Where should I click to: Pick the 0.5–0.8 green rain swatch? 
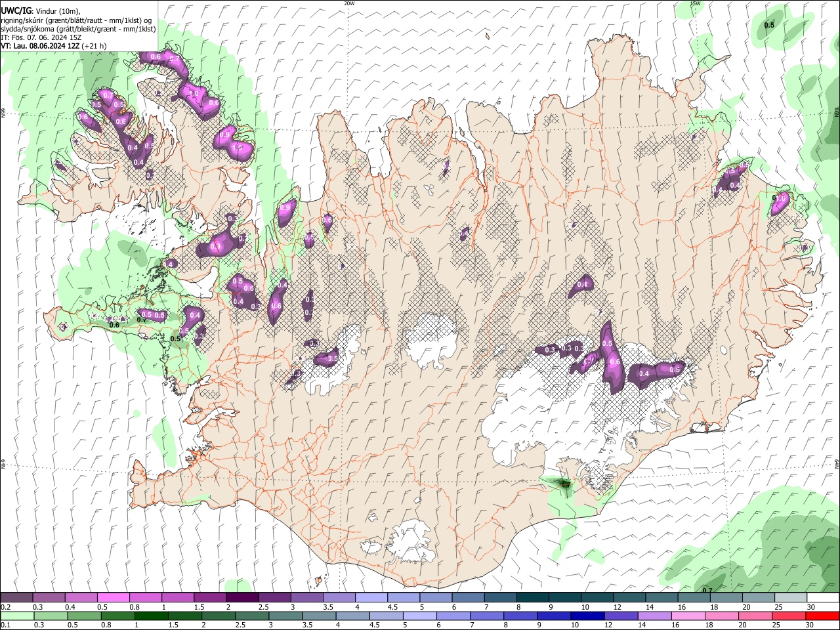pos(84,616)
